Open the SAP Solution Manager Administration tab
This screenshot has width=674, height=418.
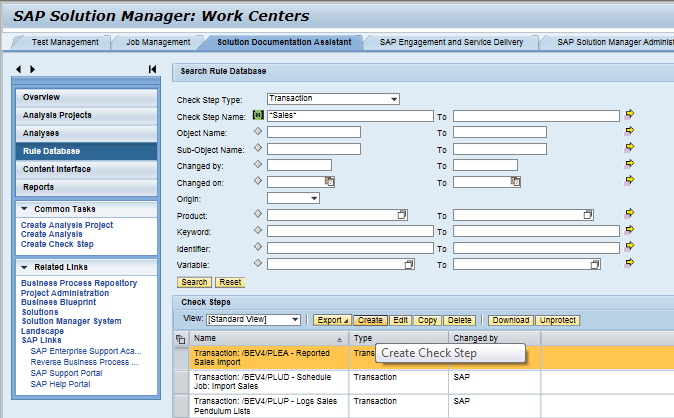tap(615, 42)
